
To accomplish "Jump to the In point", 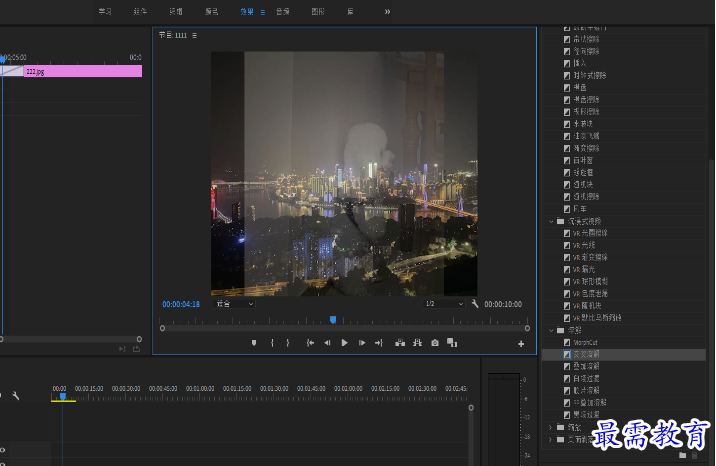I will click(310, 343).
